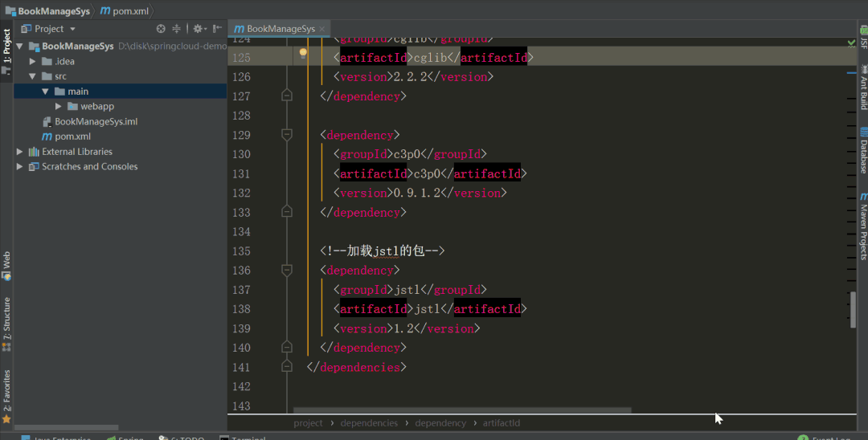Click the jstl artifactId value on line 138
This screenshot has height=440, width=868.
427,309
